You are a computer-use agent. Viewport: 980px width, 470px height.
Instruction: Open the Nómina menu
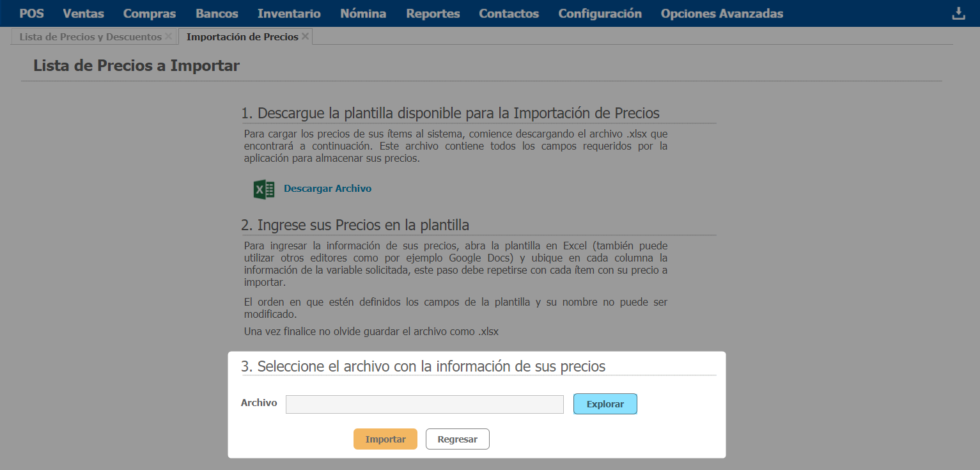tap(363, 13)
